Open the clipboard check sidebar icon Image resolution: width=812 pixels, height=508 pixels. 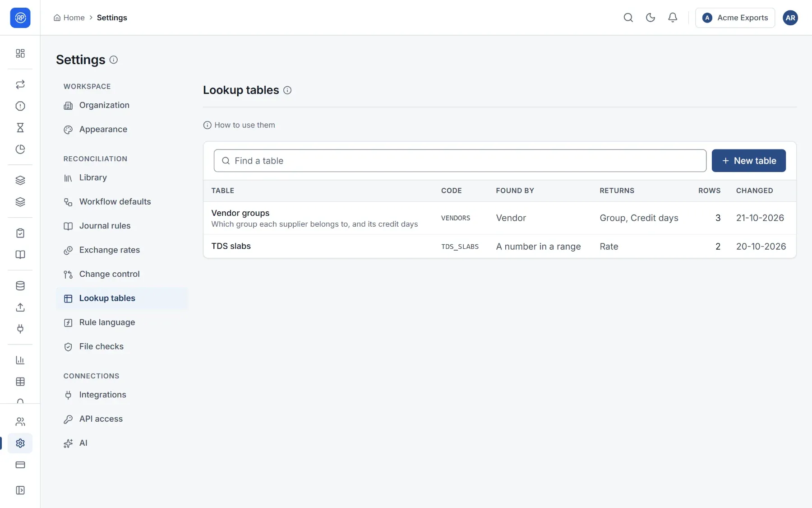point(20,233)
